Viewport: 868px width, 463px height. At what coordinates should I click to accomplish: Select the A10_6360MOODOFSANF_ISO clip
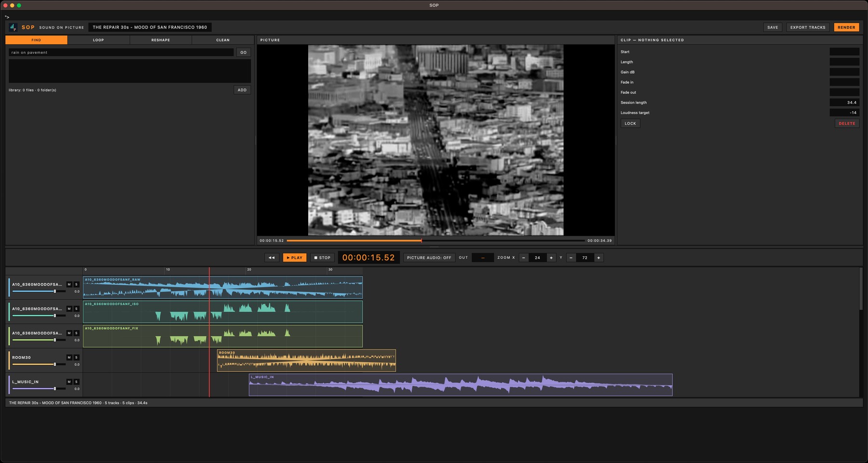[223, 312]
